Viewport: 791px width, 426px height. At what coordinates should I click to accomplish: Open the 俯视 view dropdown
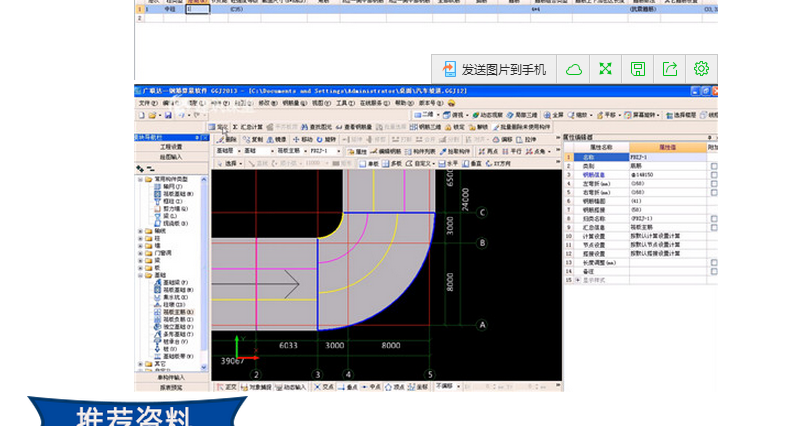point(467,115)
